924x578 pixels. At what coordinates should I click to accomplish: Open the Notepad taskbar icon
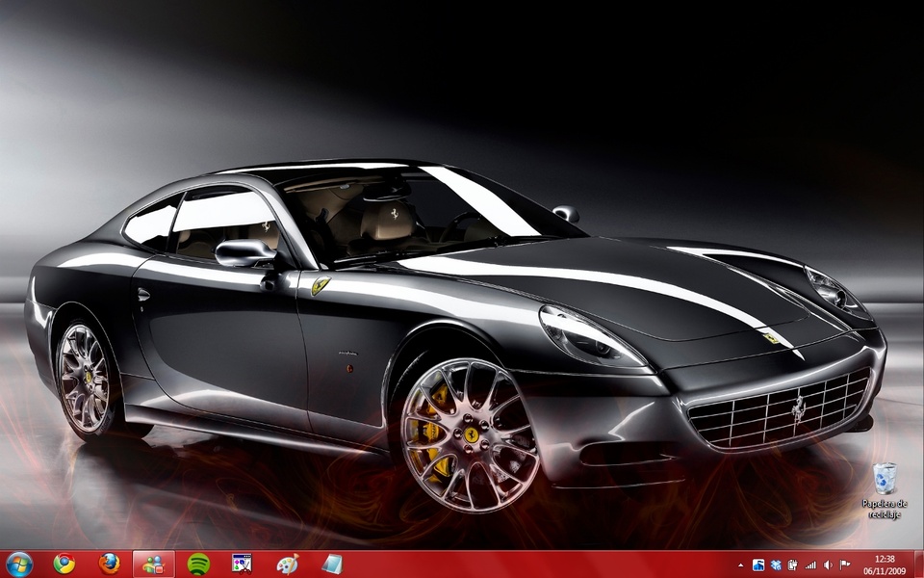point(331,564)
